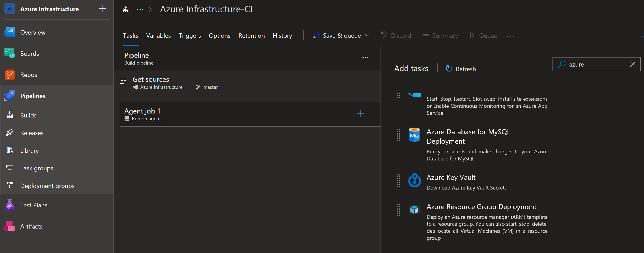Click the Discard button

coord(396,35)
